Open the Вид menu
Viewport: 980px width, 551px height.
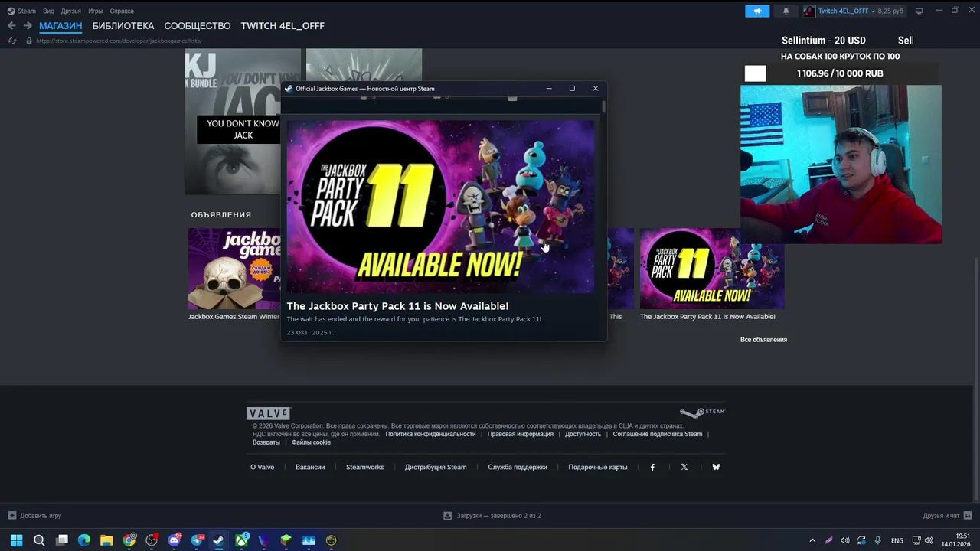click(48, 11)
